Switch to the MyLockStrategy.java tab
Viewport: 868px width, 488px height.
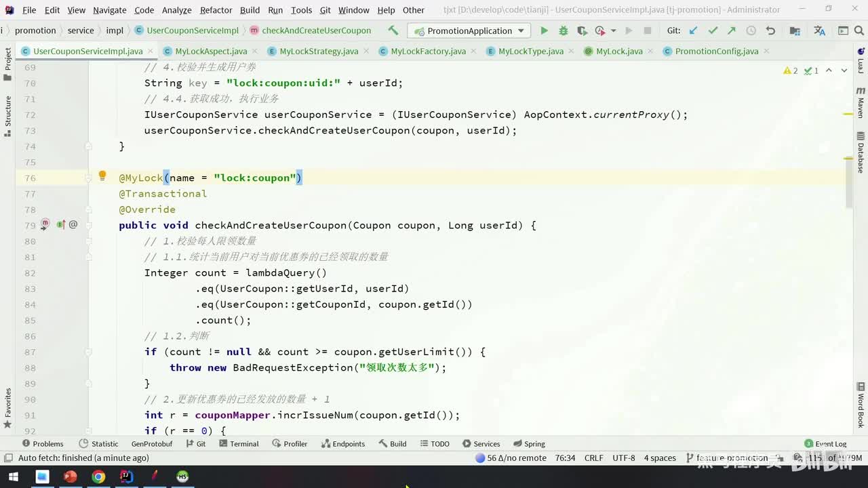coord(319,51)
